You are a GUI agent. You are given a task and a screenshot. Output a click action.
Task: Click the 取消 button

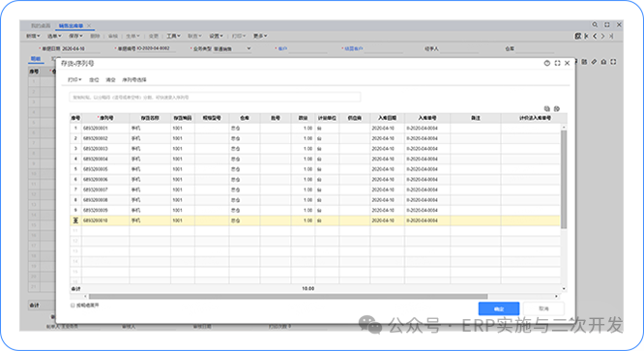(x=543, y=308)
